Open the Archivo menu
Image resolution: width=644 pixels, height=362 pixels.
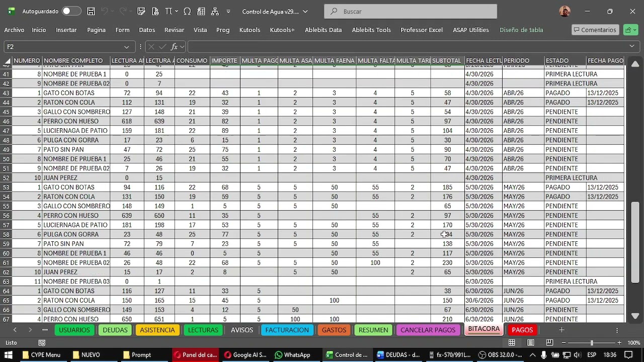14,30
